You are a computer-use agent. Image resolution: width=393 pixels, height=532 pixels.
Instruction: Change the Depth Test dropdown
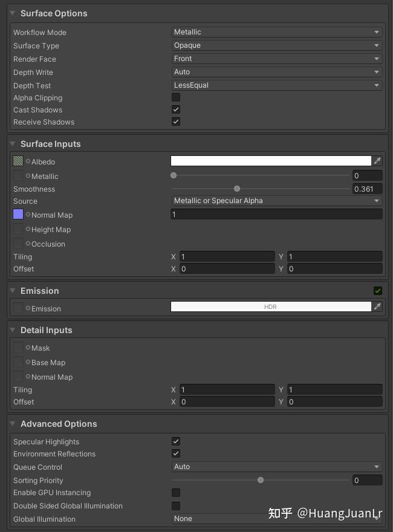click(276, 85)
